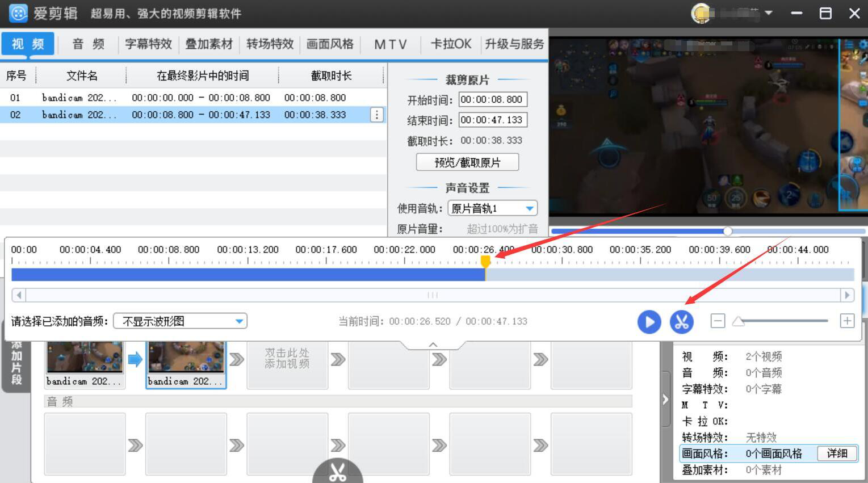Click the 在最终影片中的时间 column header
Image resolution: width=868 pixels, height=483 pixels.
pos(203,75)
